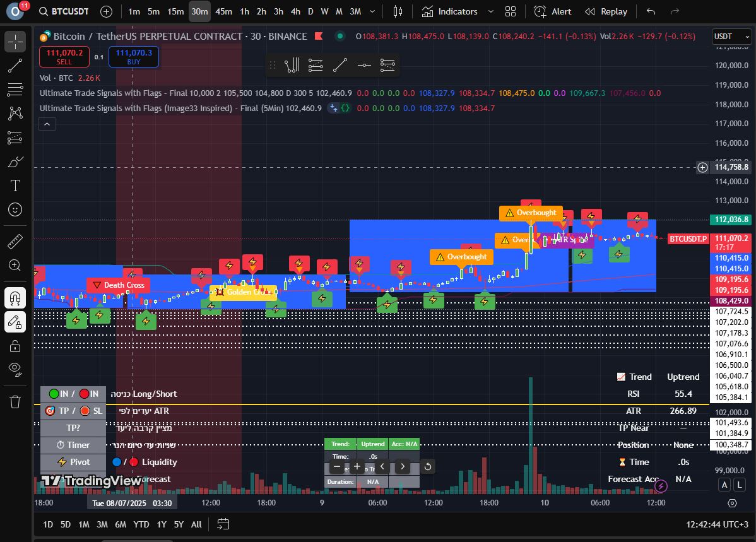Undo the last chart action
756x542 pixels.
pyautogui.click(x=651, y=11)
